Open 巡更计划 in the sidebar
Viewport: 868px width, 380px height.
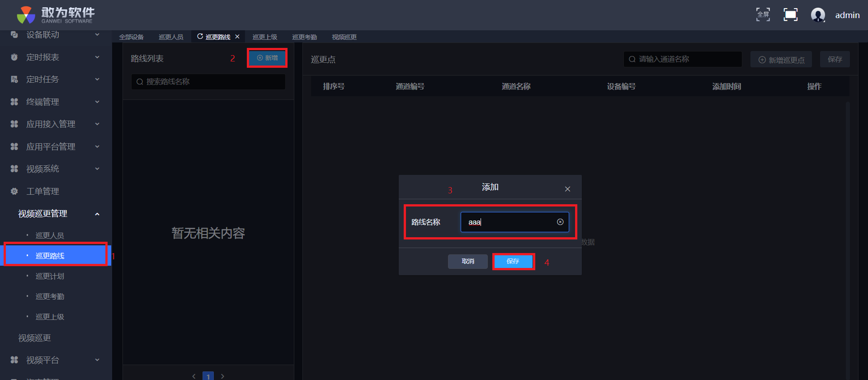[50, 276]
